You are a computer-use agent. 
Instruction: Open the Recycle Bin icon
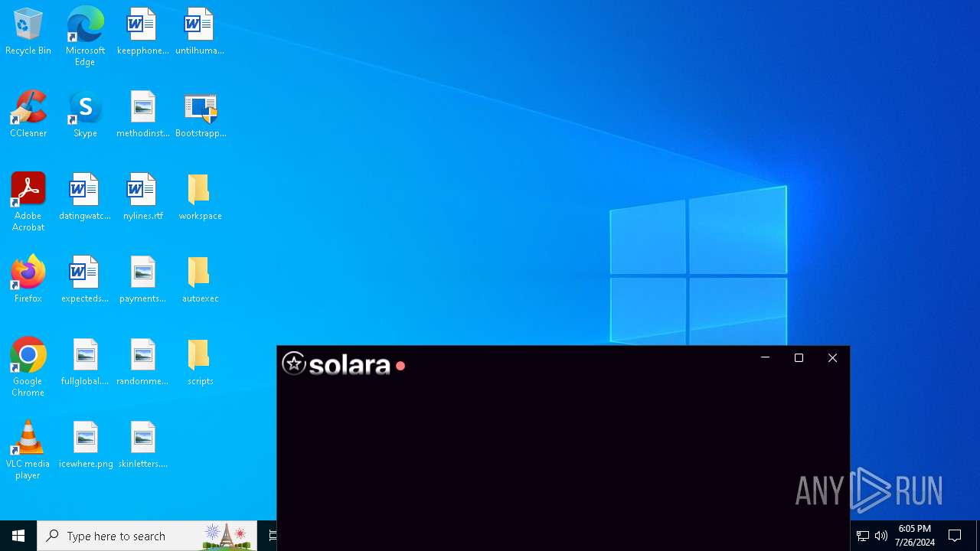(28, 31)
